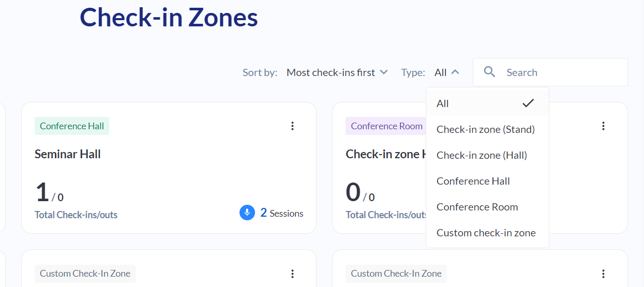Expand the Sort by dropdown
The image size is (644, 287).
337,72
